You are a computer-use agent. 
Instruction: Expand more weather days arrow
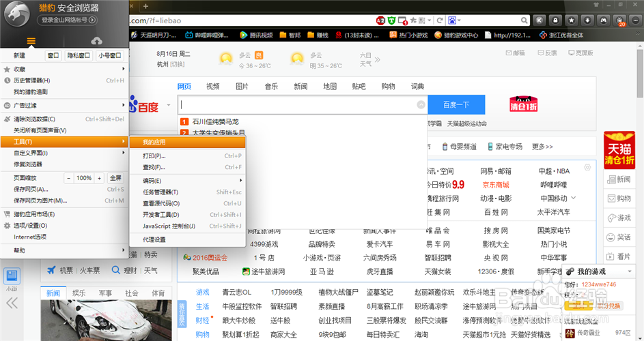pyautogui.click(x=378, y=60)
